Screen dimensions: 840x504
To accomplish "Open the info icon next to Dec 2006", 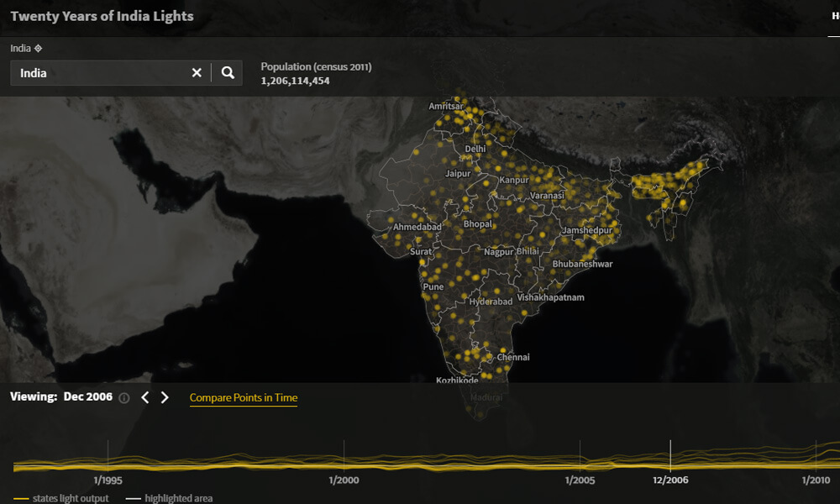I will [x=124, y=398].
